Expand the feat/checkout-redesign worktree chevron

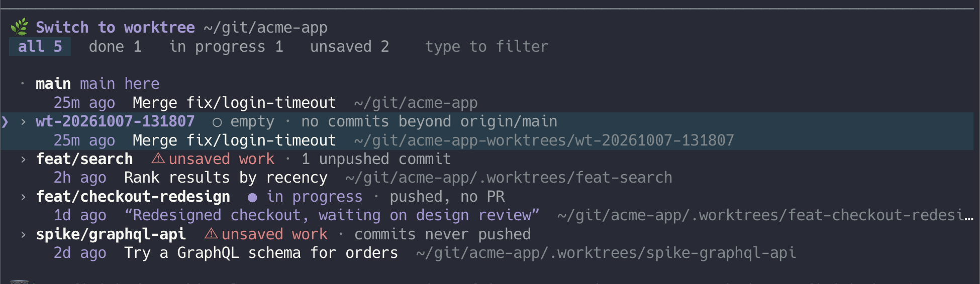coord(23,197)
